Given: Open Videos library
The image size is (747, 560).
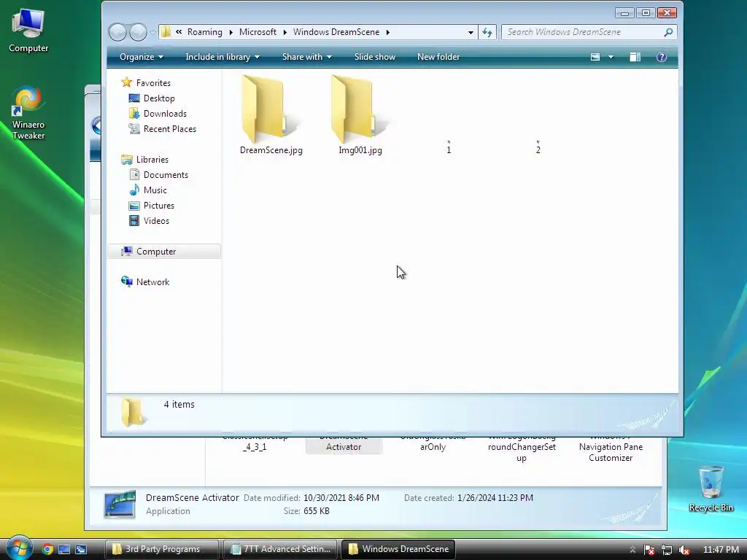Looking at the screenshot, I should pyautogui.click(x=156, y=220).
